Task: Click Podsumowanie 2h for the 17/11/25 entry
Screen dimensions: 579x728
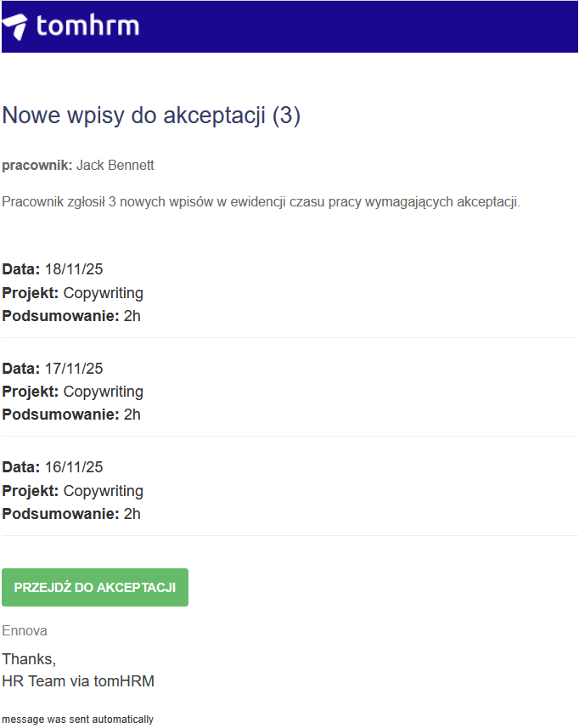Action: pos(71,415)
